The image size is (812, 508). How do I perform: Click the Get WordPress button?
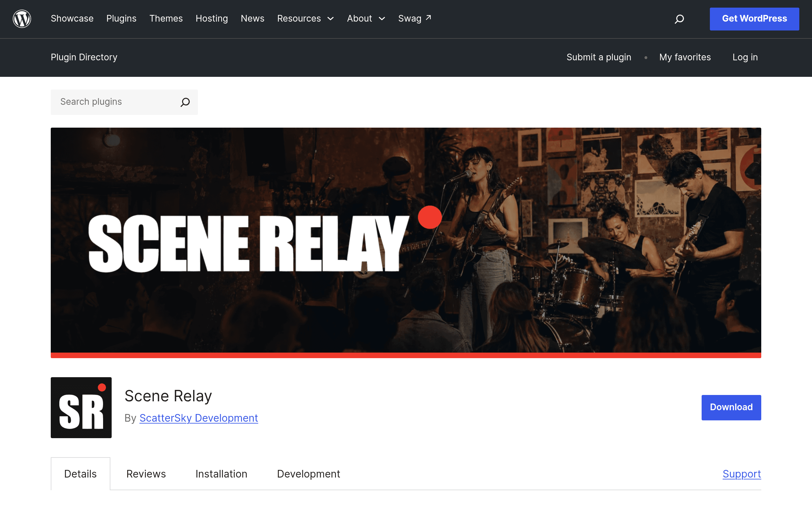point(754,19)
